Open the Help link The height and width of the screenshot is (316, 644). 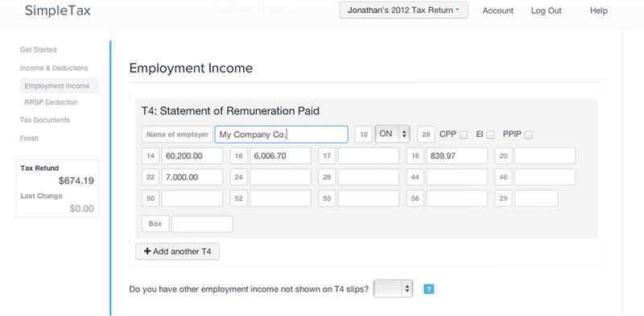[x=598, y=11]
